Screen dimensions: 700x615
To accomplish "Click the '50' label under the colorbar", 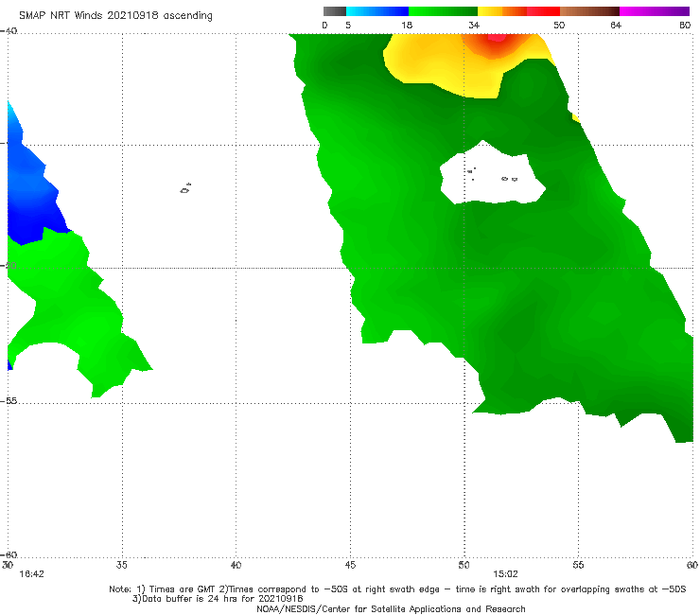I will click(x=559, y=25).
